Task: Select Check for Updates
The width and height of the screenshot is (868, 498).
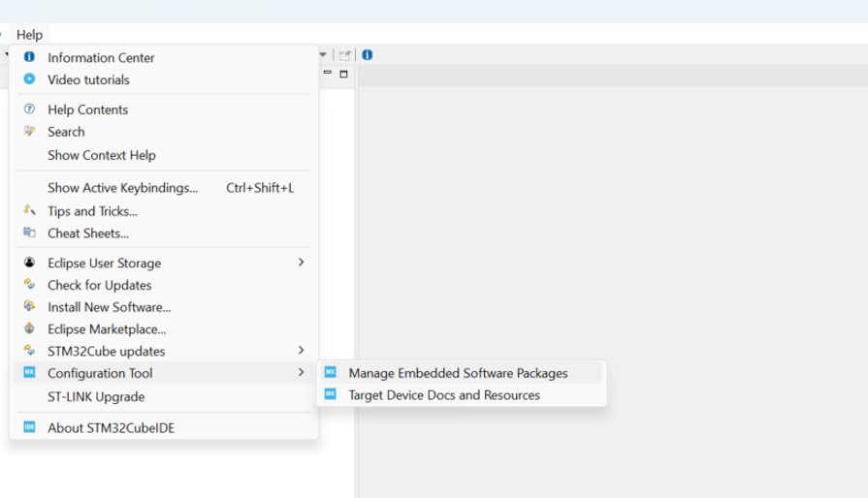Action: (99, 285)
